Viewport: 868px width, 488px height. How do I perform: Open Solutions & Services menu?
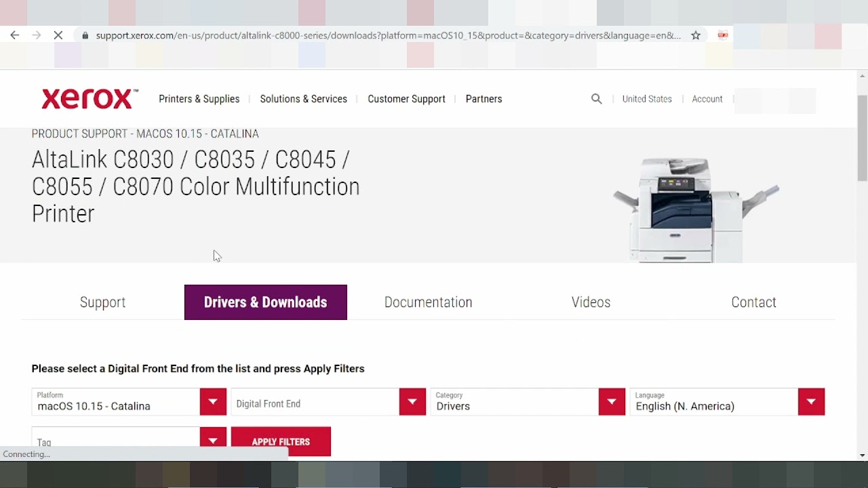click(304, 99)
